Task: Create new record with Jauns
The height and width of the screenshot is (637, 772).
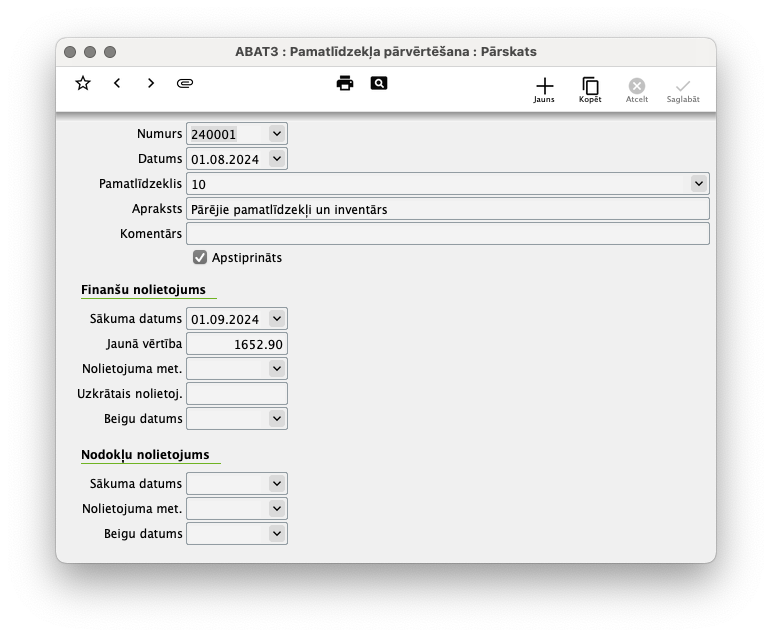Action: pos(544,90)
